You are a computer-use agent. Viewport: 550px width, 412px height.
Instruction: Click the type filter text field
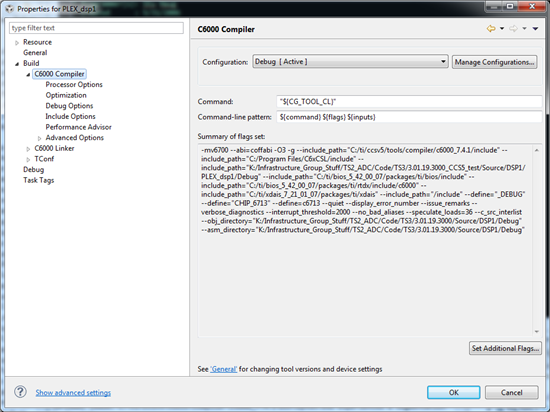click(x=96, y=28)
